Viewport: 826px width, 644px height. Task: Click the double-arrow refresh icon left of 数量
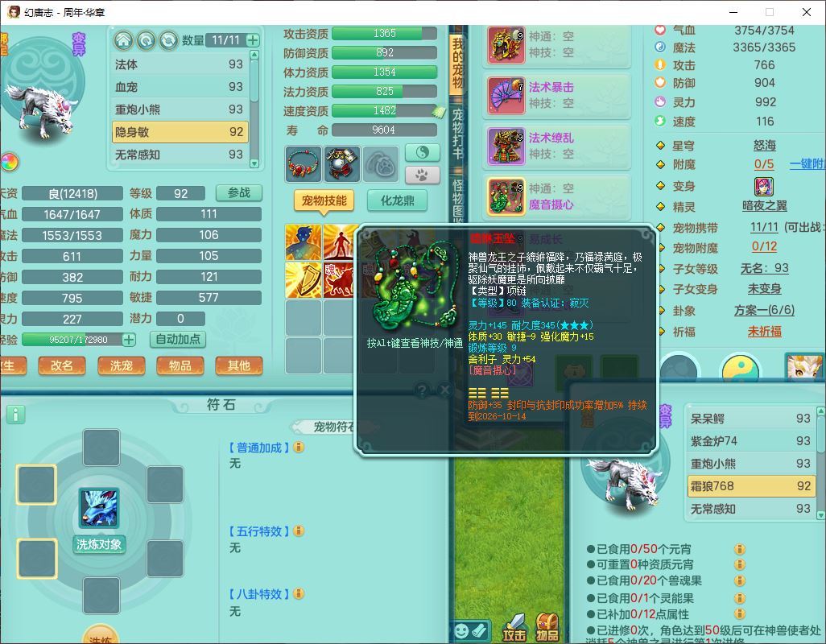[x=168, y=40]
